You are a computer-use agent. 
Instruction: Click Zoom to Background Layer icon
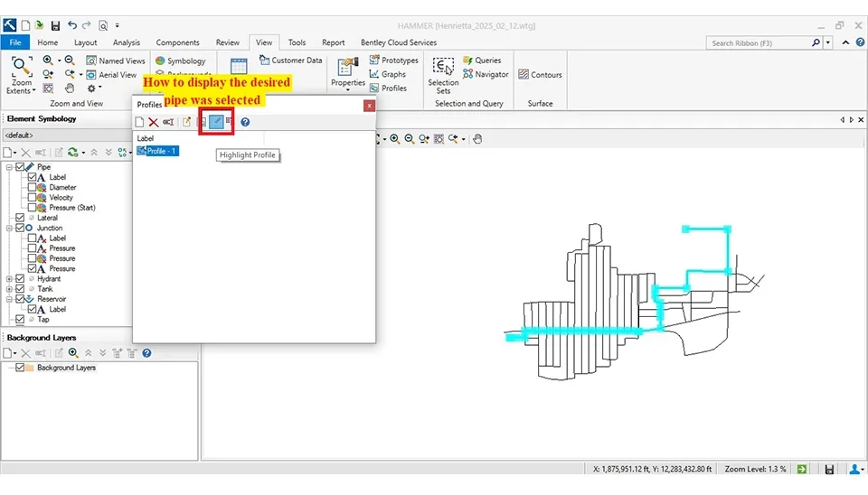pos(73,353)
